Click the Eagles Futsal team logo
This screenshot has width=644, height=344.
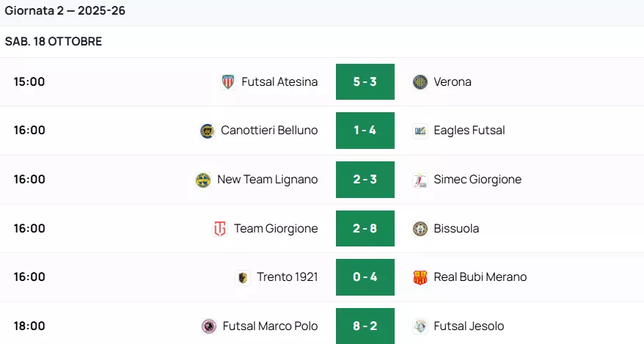pos(420,131)
